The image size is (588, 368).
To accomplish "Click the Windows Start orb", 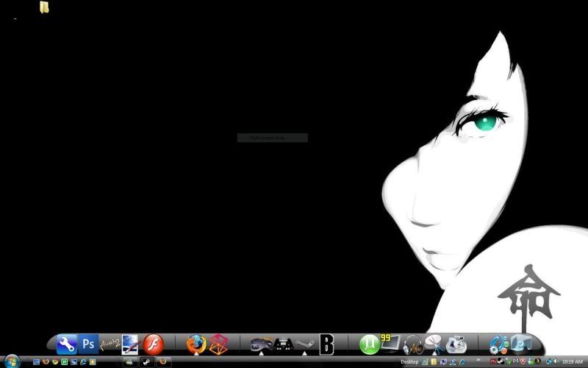I will [x=12, y=361].
